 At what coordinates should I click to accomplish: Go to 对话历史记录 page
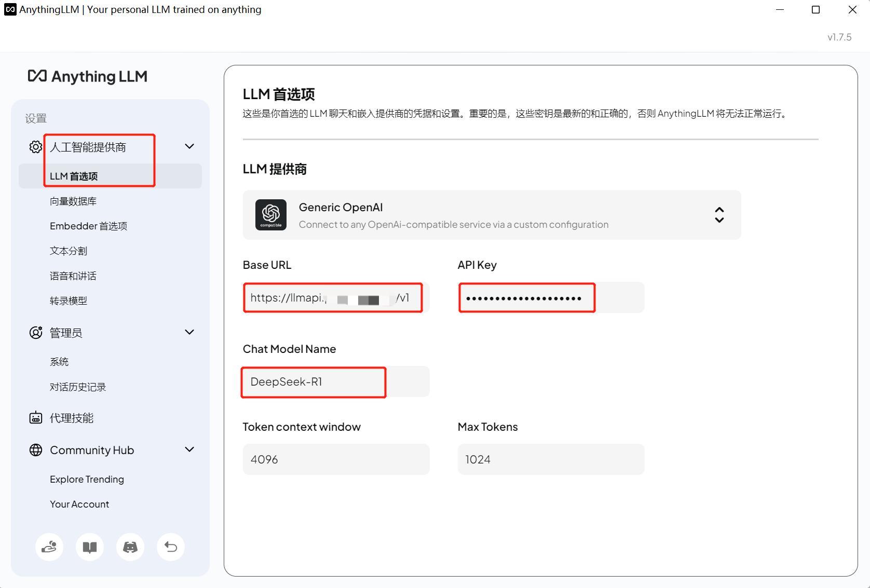(78, 387)
